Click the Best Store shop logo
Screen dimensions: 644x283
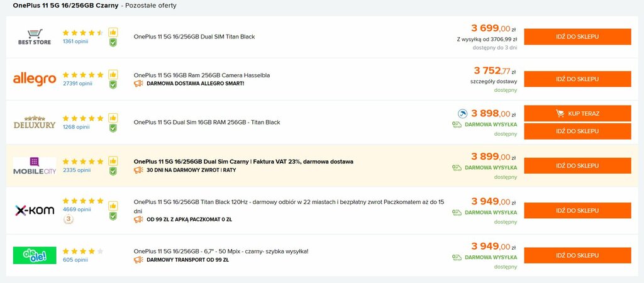click(x=35, y=36)
